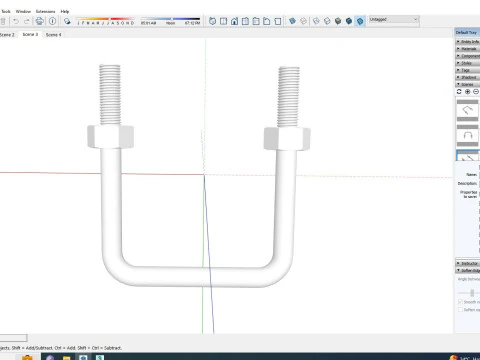The image size is (480, 360).
Task: Click the Update Scene refresh icon
Action: pyautogui.click(x=459, y=91)
